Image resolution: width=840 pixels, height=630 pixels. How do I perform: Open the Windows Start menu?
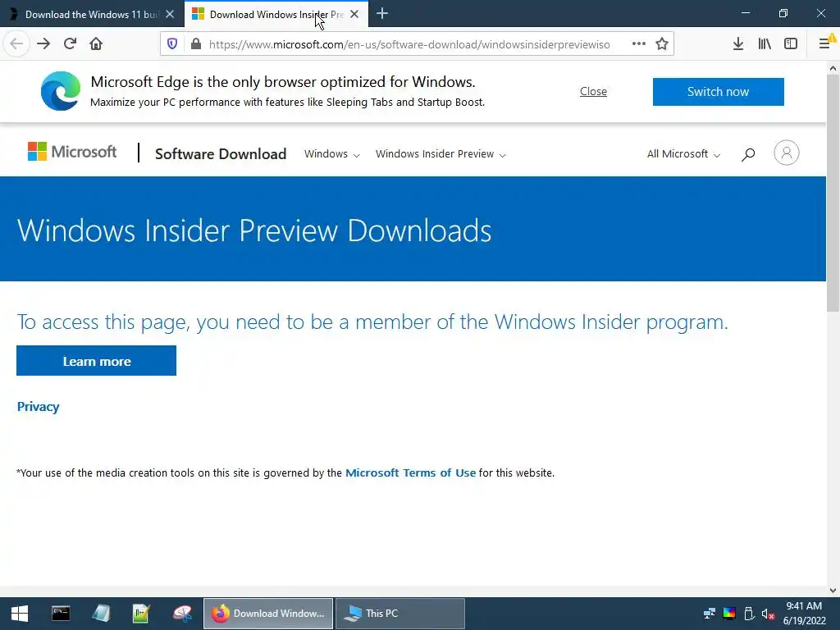(20, 614)
